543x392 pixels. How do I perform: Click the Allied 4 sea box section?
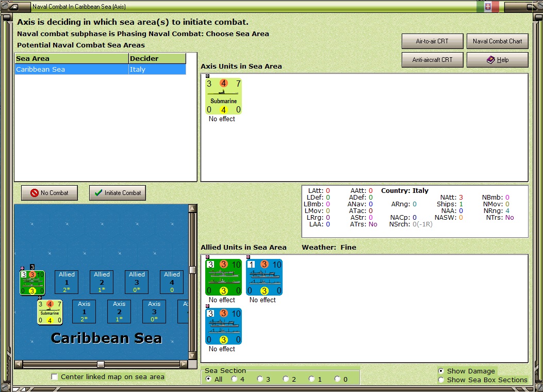coord(172,282)
